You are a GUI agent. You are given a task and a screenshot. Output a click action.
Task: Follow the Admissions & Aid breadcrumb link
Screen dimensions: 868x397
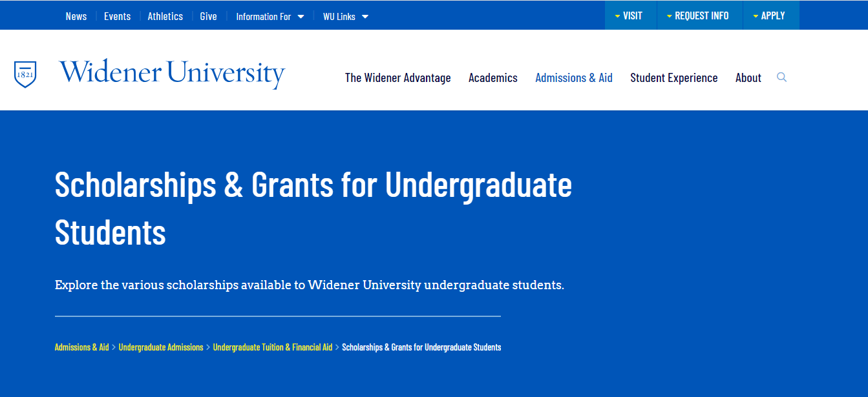pyautogui.click(x=82, y=347)
